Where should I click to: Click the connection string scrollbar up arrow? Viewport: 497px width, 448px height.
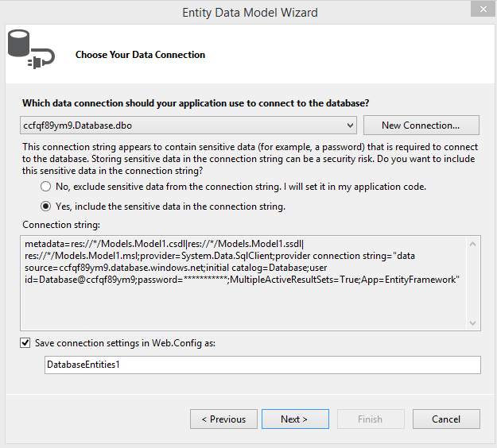(472, 244)
